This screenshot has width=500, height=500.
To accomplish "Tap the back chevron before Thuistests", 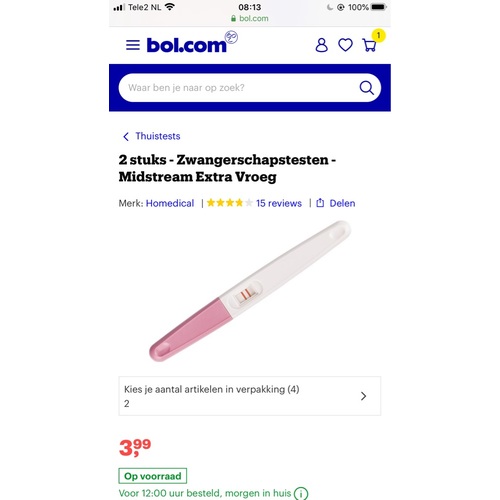I will (126, 136).
